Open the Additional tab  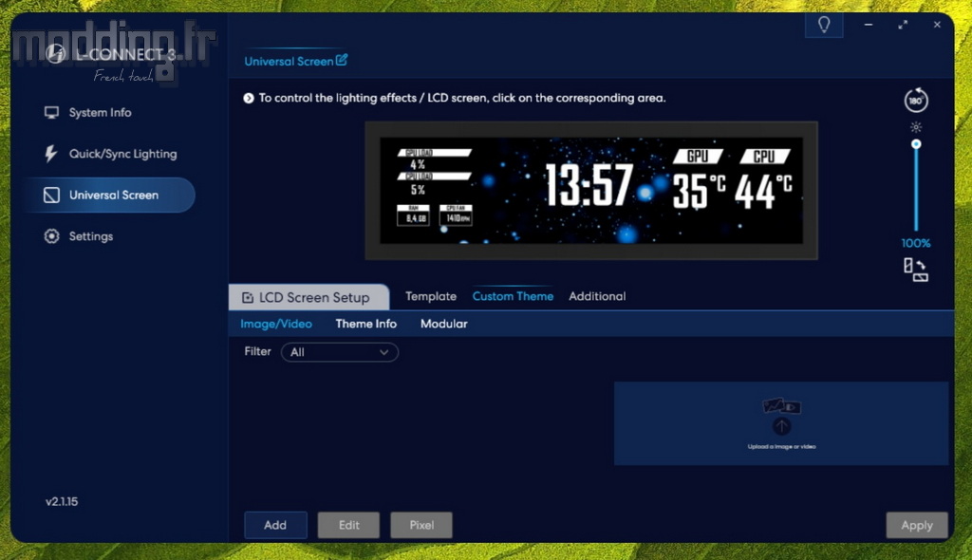[x=597, y=296]
